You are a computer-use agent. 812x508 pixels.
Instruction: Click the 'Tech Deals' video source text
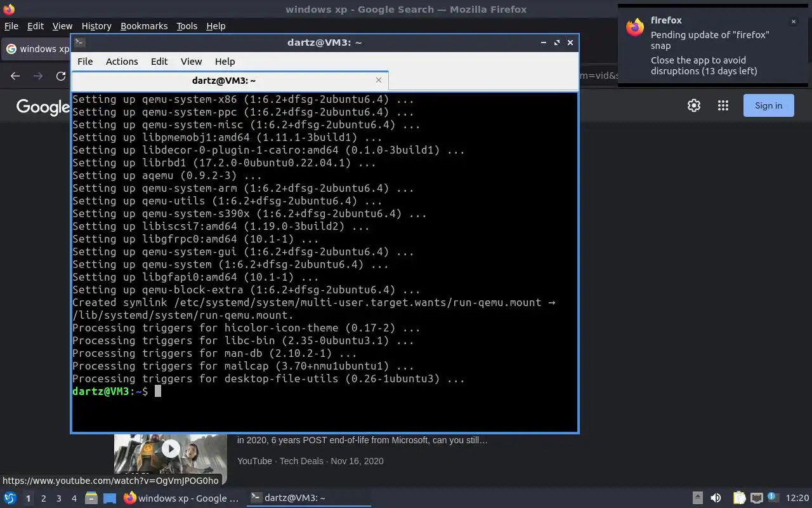coord(301,461)
